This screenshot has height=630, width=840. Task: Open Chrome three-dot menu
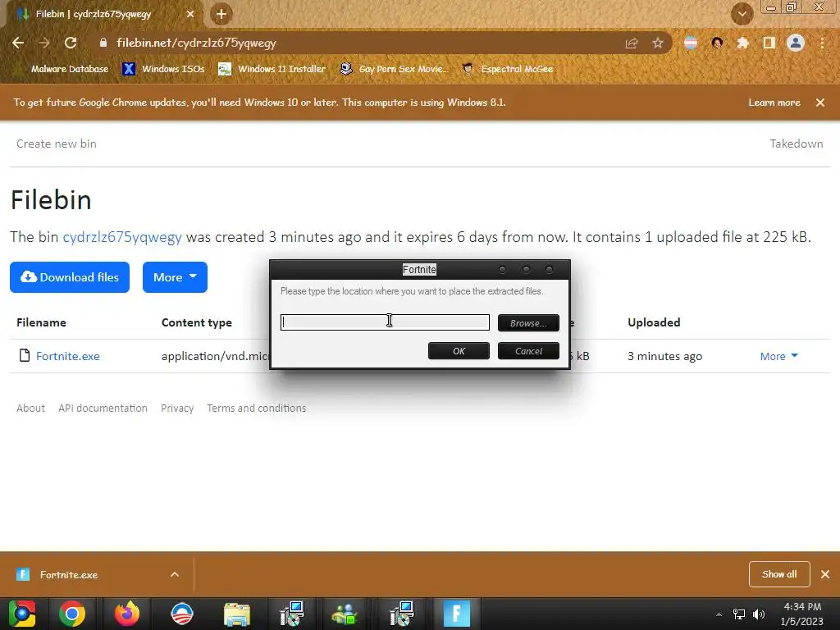[822, 43]
